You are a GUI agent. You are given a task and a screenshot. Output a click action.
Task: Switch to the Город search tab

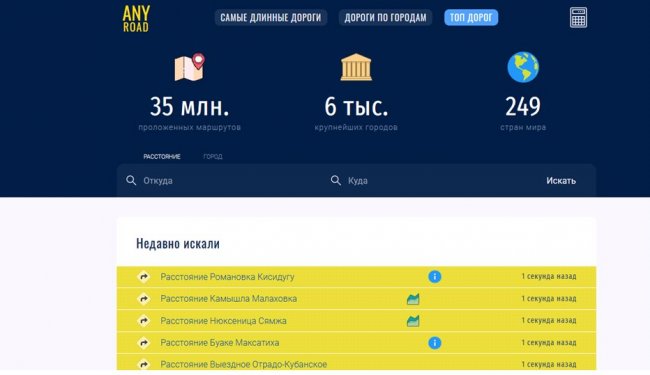(213, 157)
